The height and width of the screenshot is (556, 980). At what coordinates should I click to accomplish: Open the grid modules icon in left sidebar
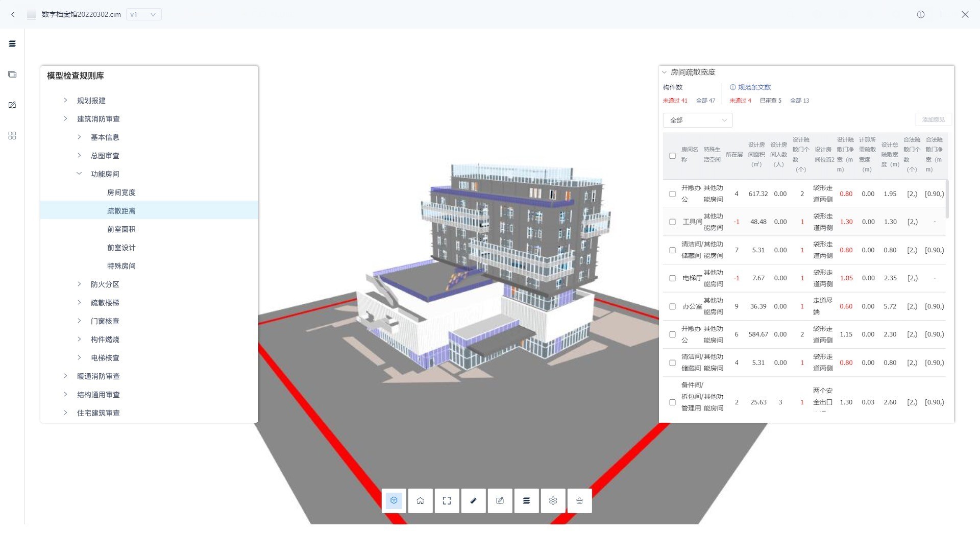[12, 136]
